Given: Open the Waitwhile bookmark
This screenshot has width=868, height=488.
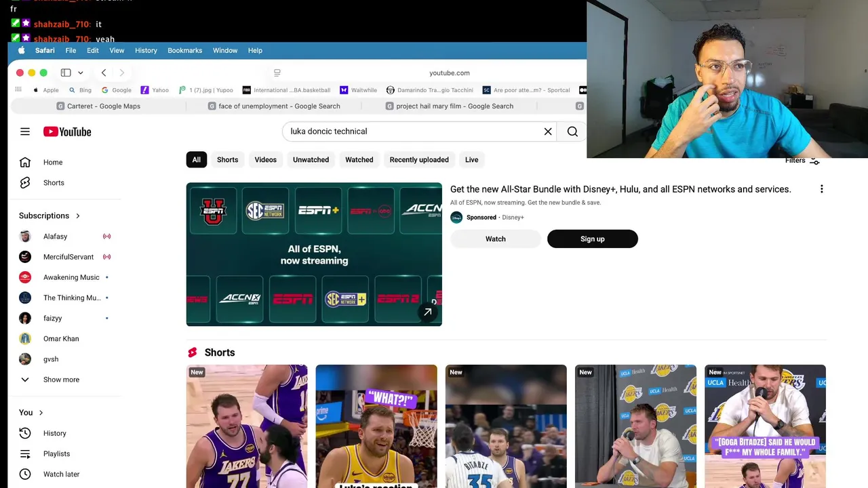Looking at the screenshot, I should tap(358, 90).
